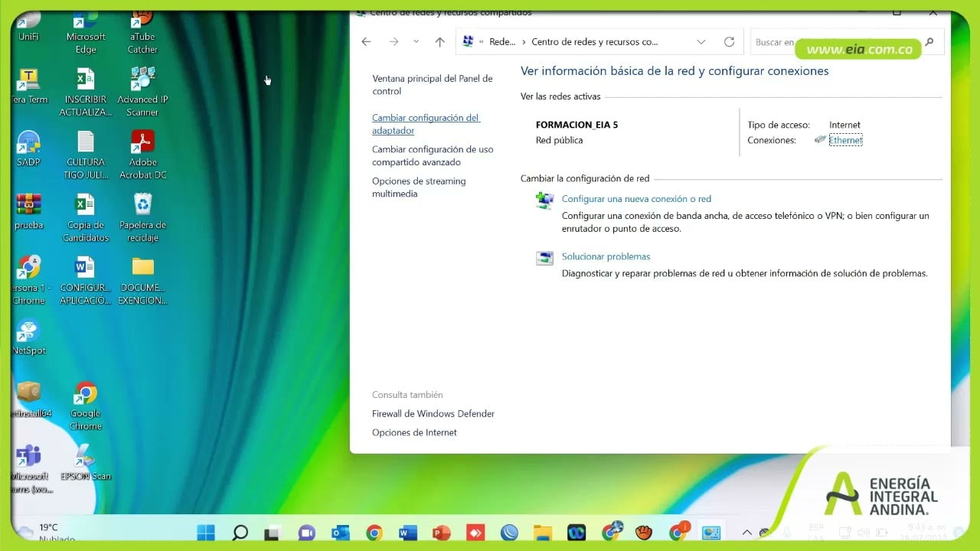Click the Windows Start button in taskbar
Image resolution: width=980 pixels, height=551 pixels.
pyautogui.click(x=206, y=533)
